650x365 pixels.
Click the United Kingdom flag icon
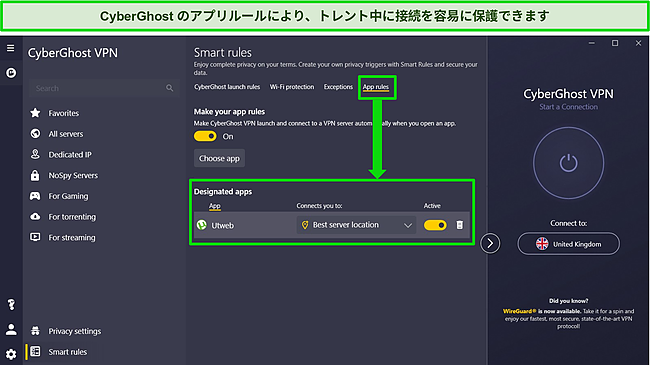pos(542,244)
